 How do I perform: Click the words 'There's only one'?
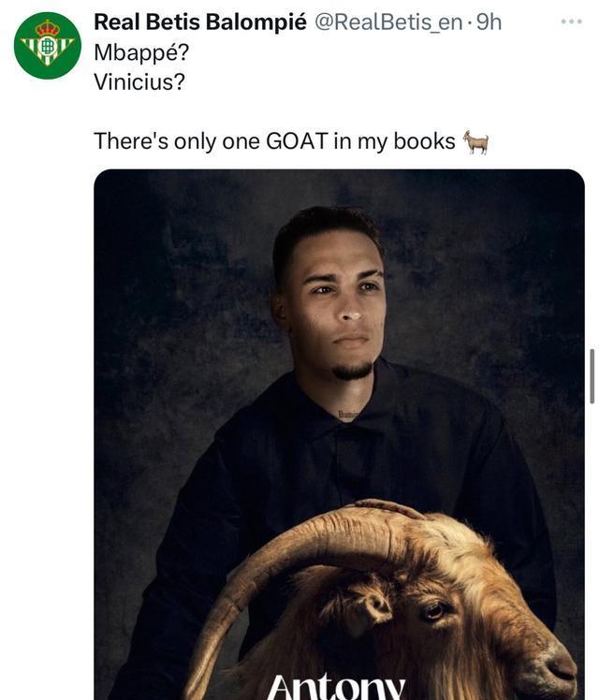pyautogui.click(x=154, y=141)
